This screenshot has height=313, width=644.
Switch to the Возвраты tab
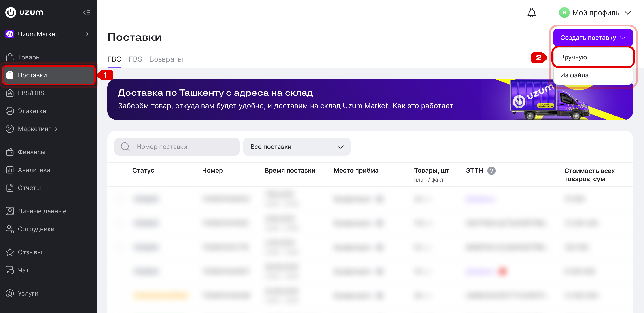(x=166, y=59)
